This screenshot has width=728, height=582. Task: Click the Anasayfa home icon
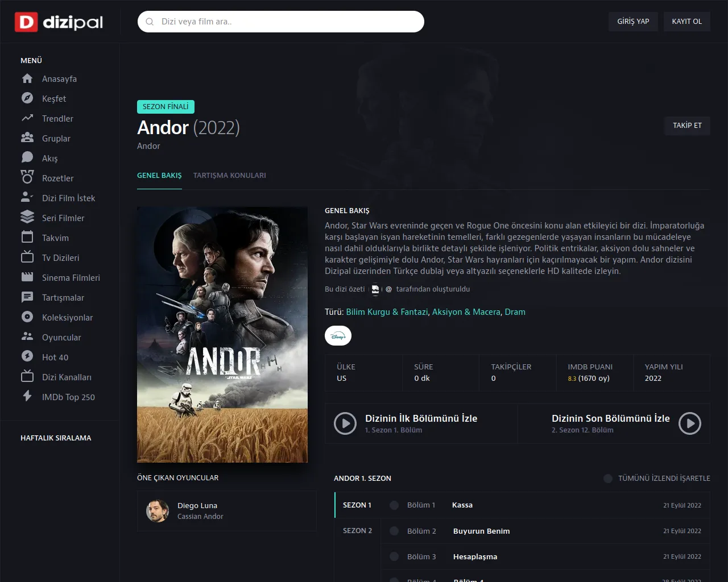(x=27, y=78)
